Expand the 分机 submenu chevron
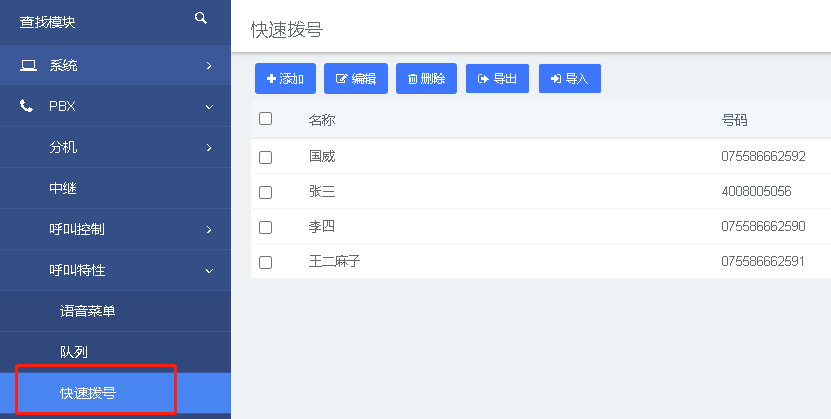Screen dimensions: 831x419 [209, 147]
